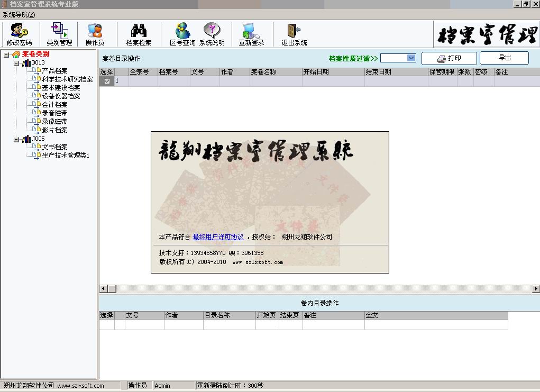Collapse the D013 tree node
The width and height of the screenshot is (540, 392).
[17, 63]
